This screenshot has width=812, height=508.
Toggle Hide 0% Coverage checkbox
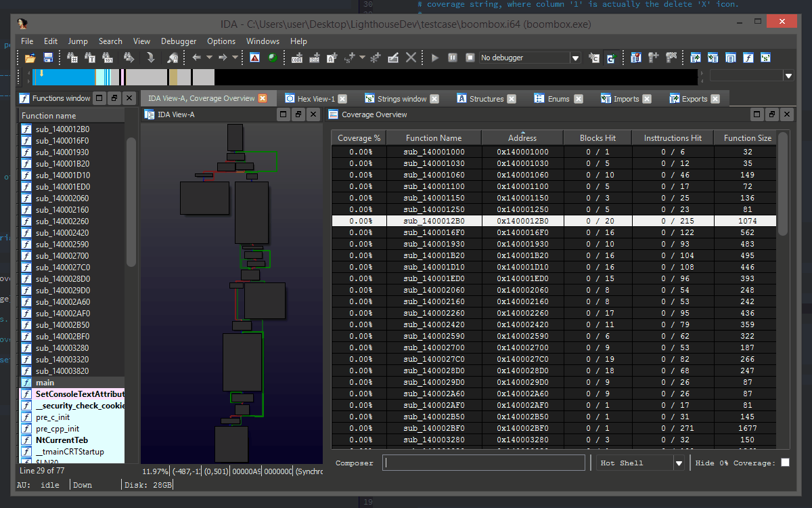(785, 463)
